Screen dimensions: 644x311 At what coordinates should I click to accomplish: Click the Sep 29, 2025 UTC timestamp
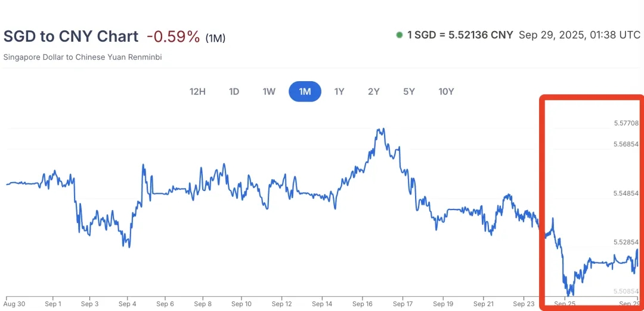[579, 35]
